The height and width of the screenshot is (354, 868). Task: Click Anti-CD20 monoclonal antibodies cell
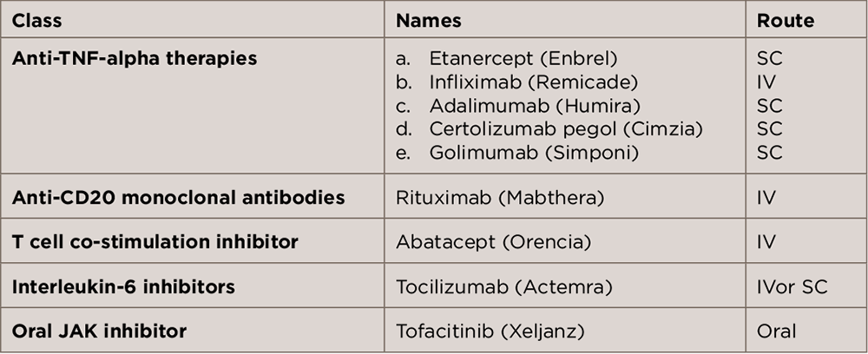[178, 197]
